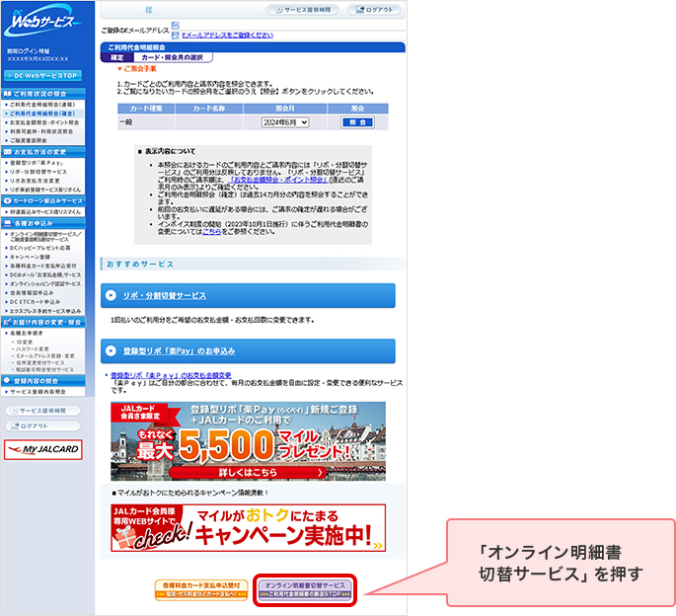This screenshot has height=616, width=676.
Task: Click the オンライン明細書切替サービス button at the bottom
Action: click(x=305, y=589)
